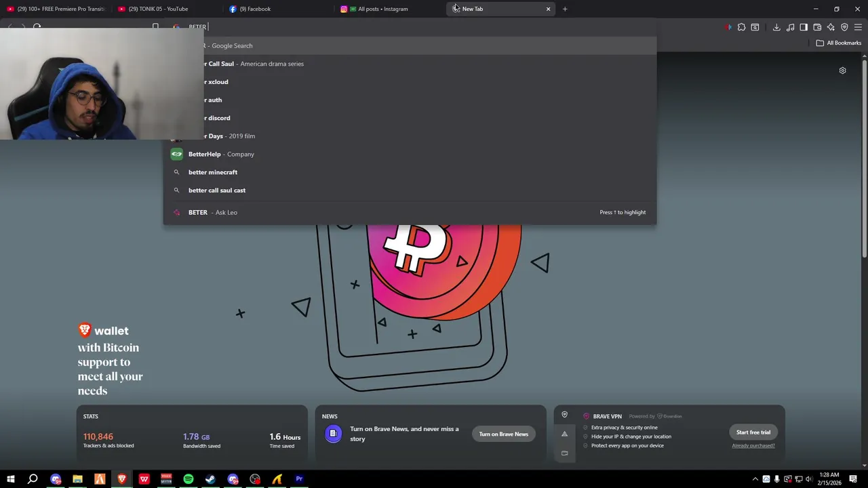Open Brave browser taskbar icon
Viewport: 868px width, 488px height.
click(x=122, y=479)
